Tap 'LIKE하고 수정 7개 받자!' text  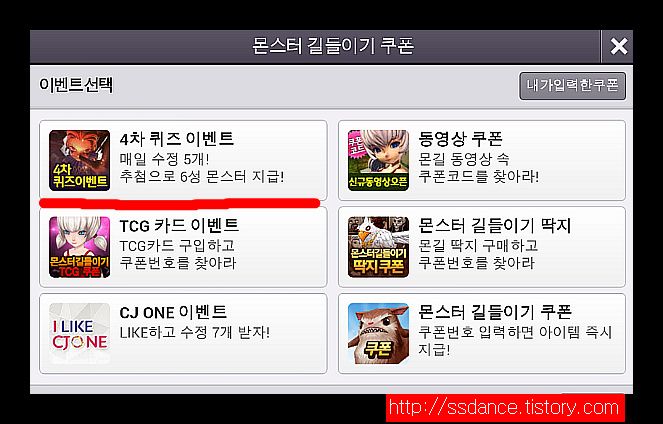tap(195, 332)
